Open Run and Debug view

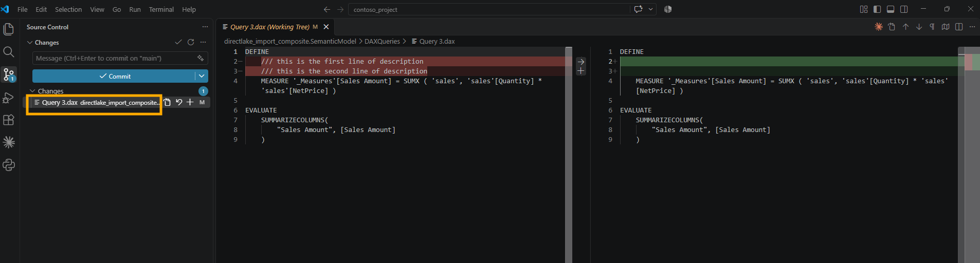click(x=9, y=97)
